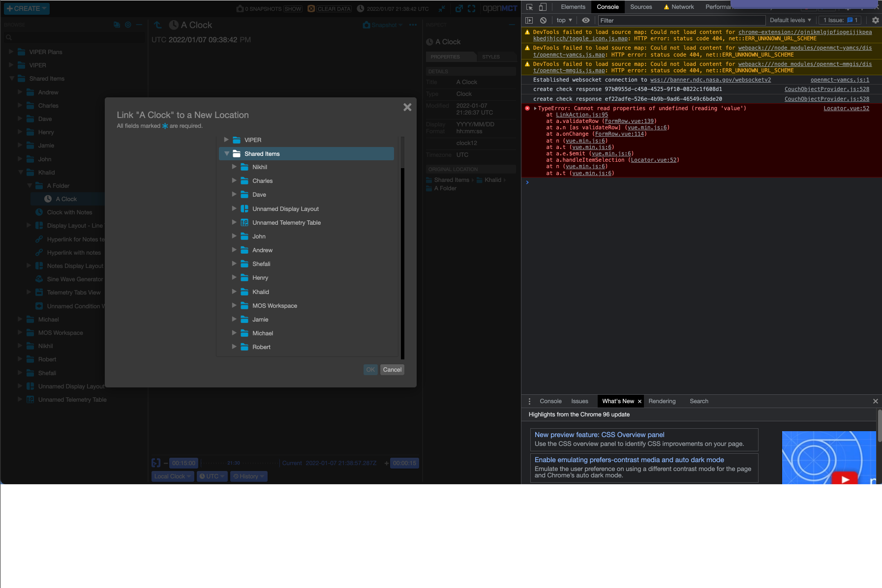Click the navigate-up arrow above A Clock
This screenshot has height=588, width=882.
[157, 25]
